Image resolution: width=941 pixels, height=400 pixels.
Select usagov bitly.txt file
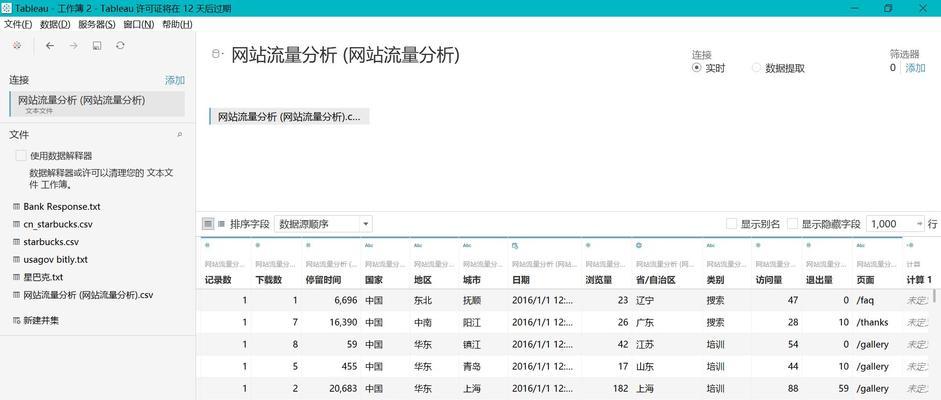click(x=56, y=260)
